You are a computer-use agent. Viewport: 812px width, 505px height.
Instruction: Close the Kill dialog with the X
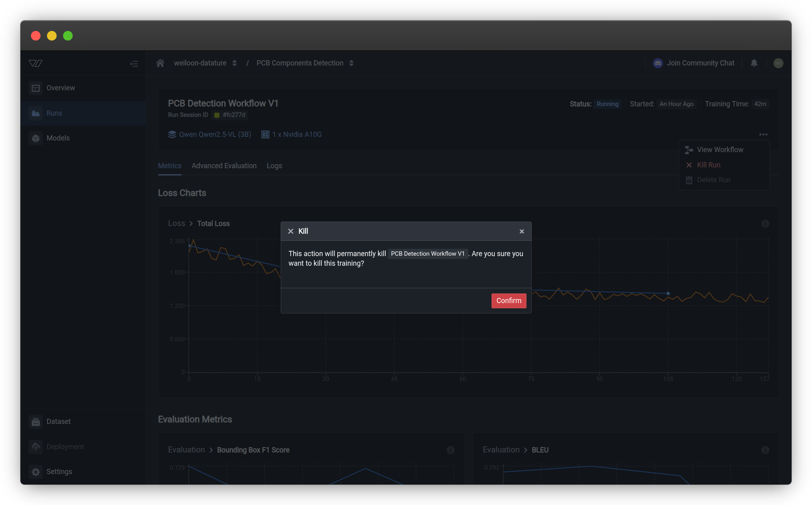(x=522, y=231)
